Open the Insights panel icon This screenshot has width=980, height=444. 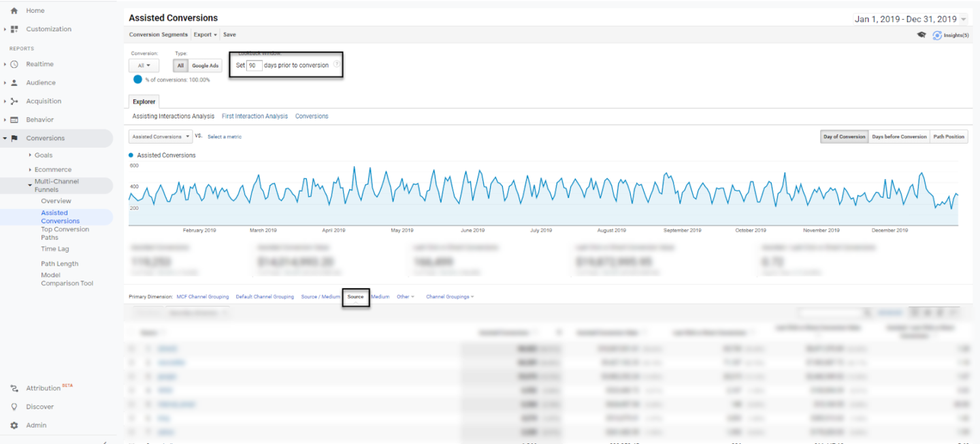tap(937, 35)
